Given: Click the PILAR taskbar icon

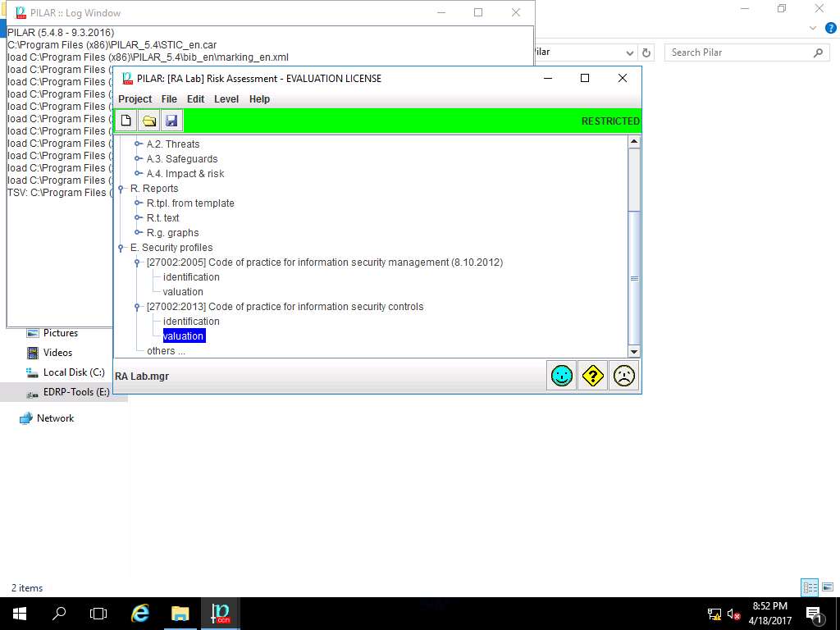Looking at the screenshot, I should coord(220,614).
